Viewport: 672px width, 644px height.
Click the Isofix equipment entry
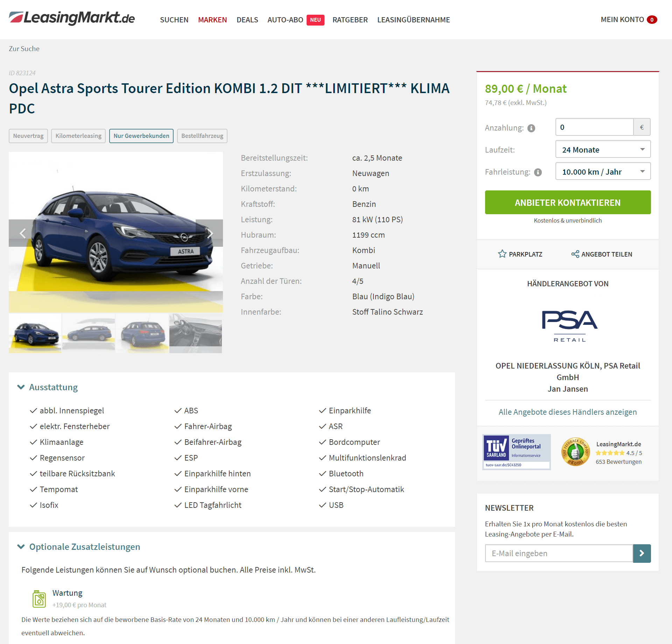(x=49, y=505)
